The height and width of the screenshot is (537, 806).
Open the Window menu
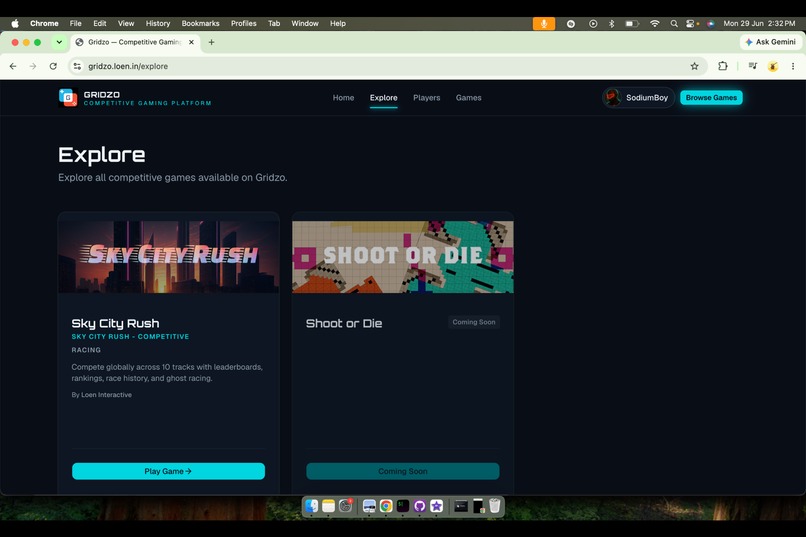(305, 24)
